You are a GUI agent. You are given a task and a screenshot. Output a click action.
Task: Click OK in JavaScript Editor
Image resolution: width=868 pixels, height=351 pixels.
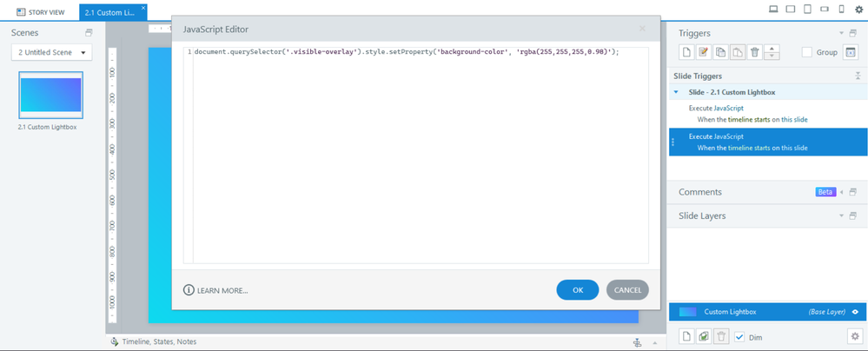tap(578, 290)
